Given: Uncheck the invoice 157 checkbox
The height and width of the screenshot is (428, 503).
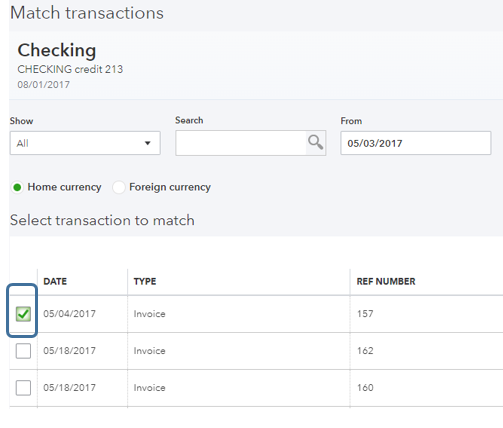Looking at the screenshot, I should pos(23,314).
